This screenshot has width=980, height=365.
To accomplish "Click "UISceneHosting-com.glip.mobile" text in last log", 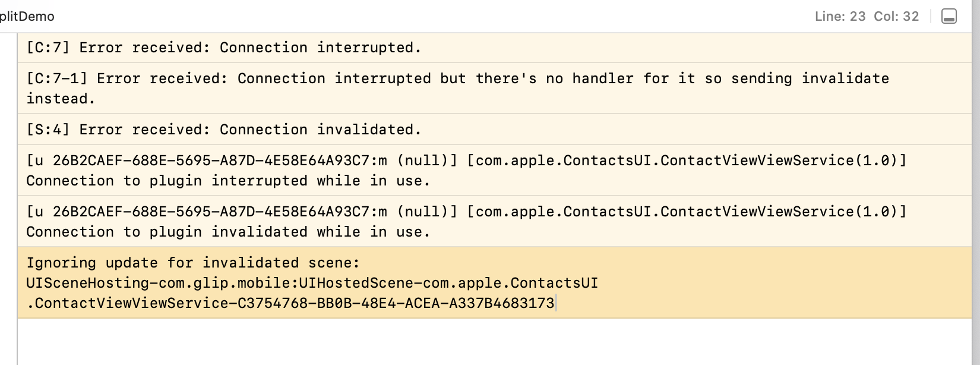I will point(160,283).
